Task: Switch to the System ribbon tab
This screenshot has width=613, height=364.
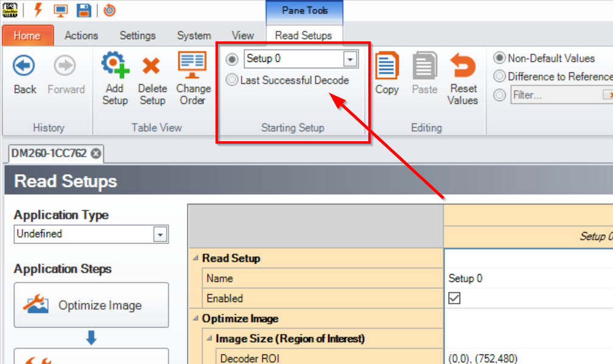Action: click(193, 35)
